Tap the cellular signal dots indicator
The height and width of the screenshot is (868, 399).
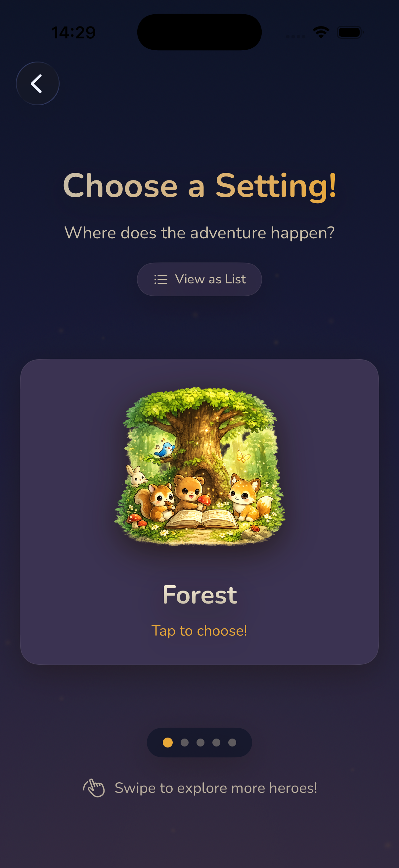tap(296, 36)
